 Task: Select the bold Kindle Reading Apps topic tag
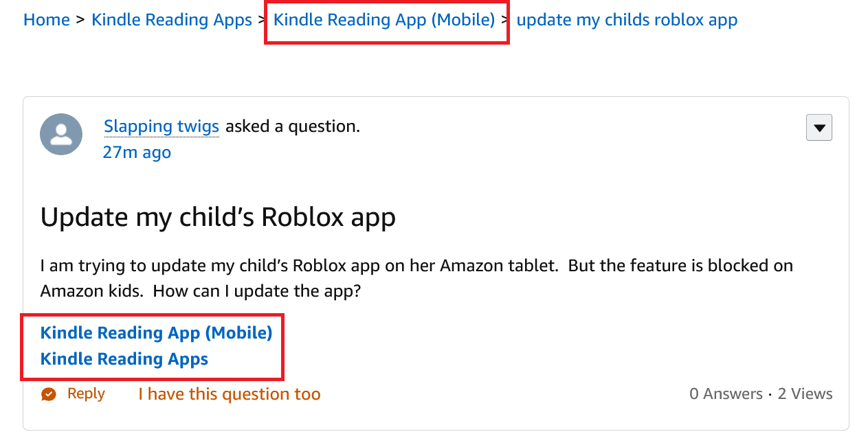pyautogui.click(x=124, y=359)
